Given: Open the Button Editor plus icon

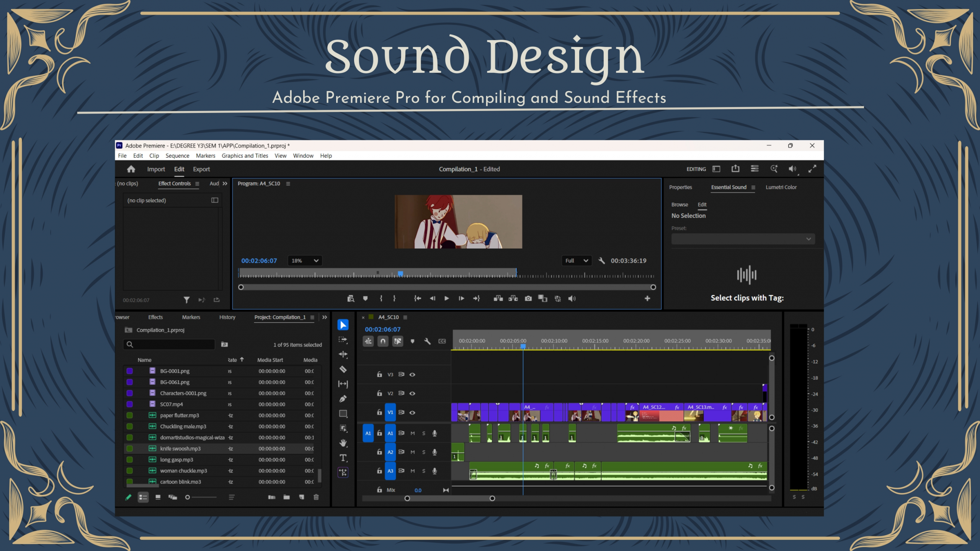Looking at the screenshot, I should 647,298.
